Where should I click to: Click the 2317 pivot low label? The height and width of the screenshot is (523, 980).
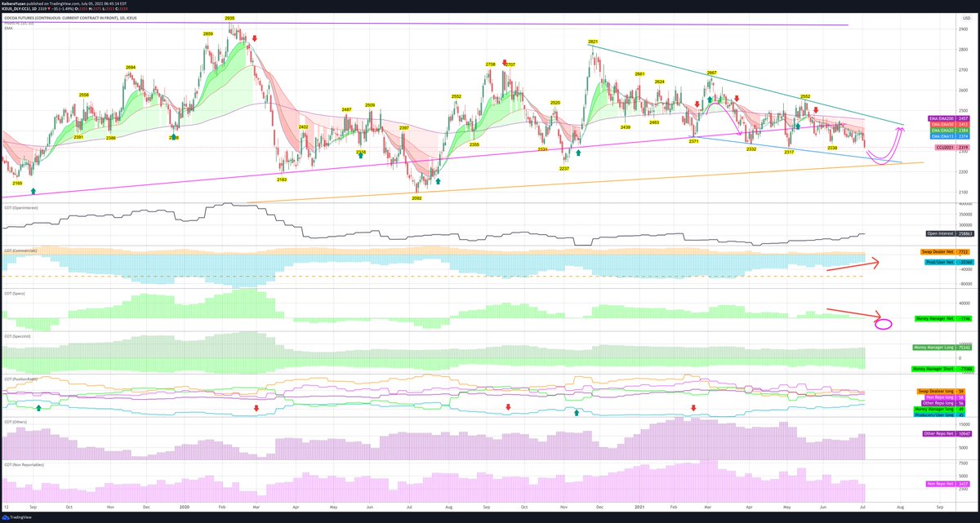pyautogui.click(x=789, y=152)
